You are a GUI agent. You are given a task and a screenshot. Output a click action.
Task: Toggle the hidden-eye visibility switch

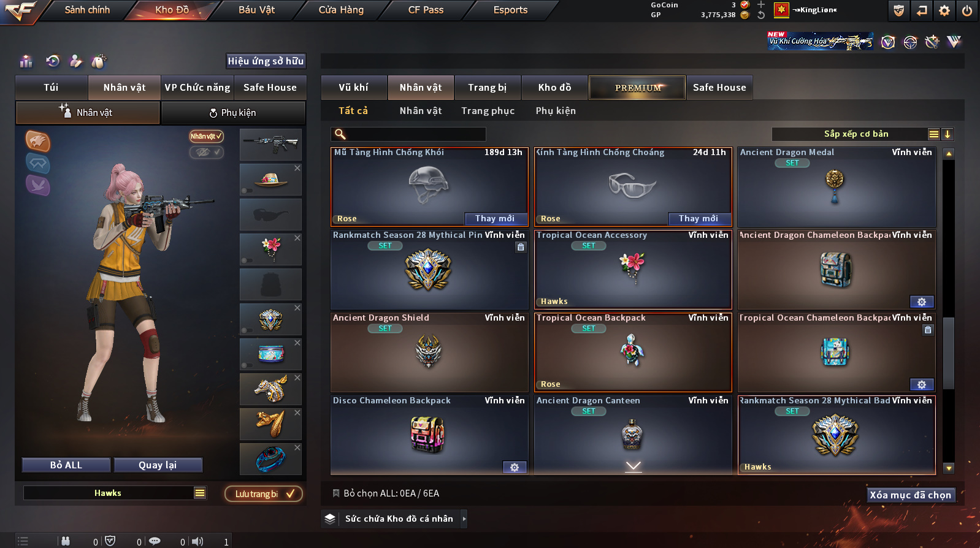coord(206,152)
